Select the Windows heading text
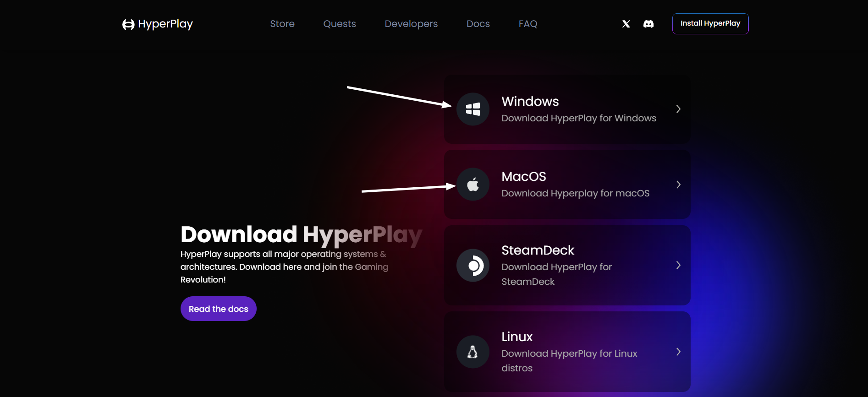 (x=530, y=101)
